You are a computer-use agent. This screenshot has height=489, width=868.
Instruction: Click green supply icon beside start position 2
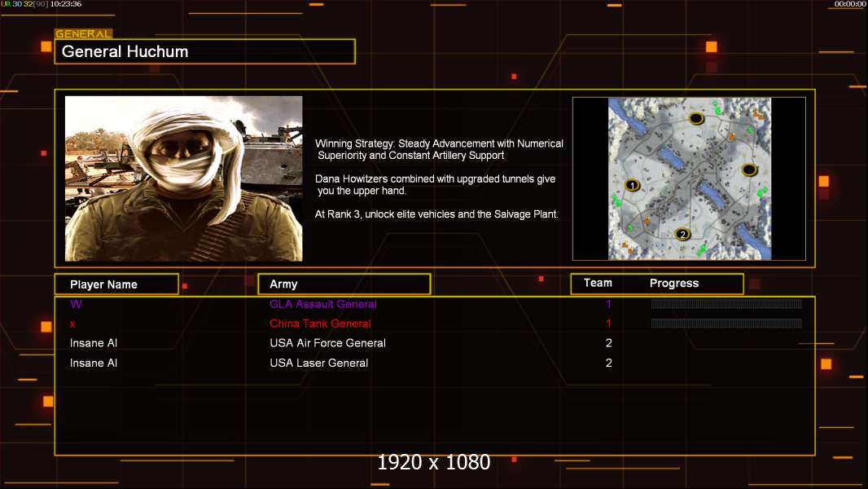point(702,248)
